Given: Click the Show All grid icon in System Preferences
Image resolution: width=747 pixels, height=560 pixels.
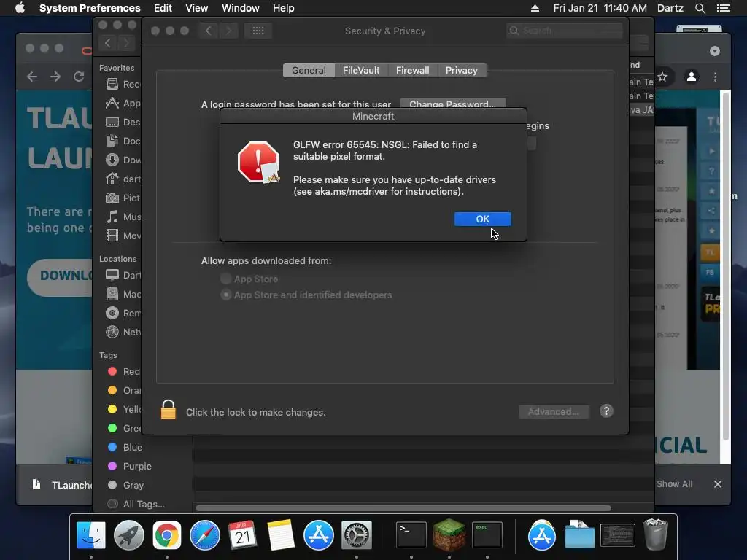Looking at the screenshot, I should 258,31.
